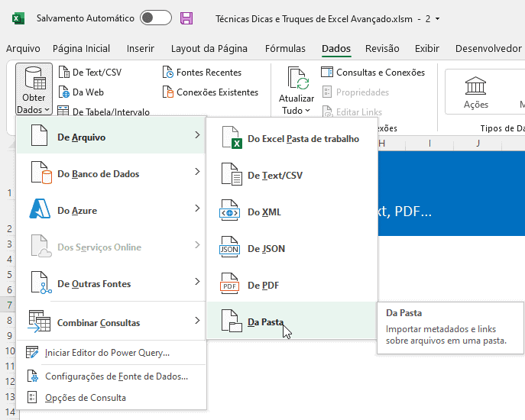Viewport: 525px width, 420px height.
Task: Select row 2 header
Action: (x=10, y=229)
